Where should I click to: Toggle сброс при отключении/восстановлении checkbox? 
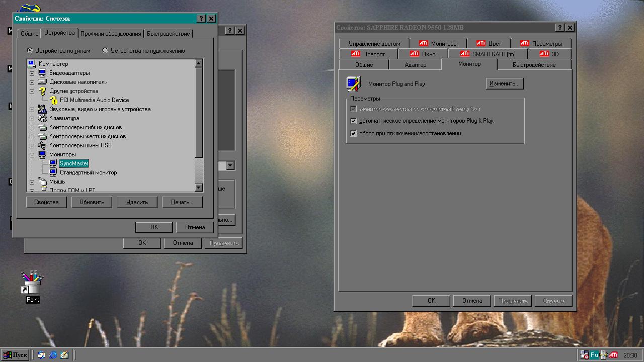(x=353, y=133)
